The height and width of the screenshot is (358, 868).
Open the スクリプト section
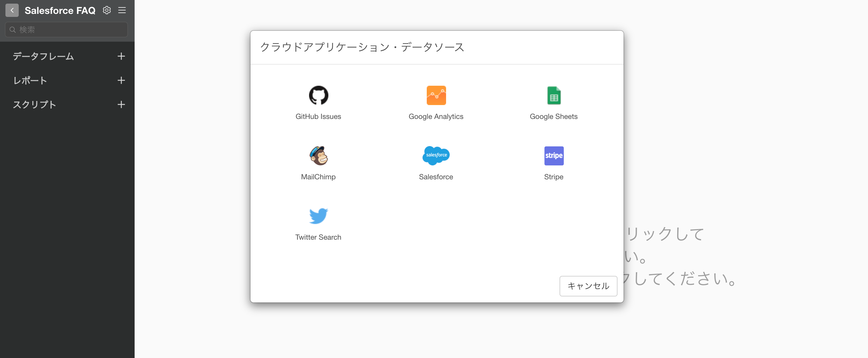pos(34,105)
